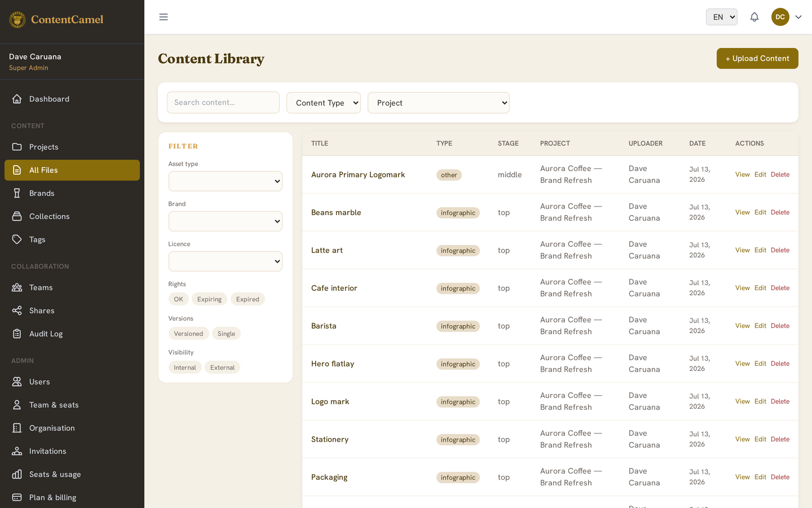Open the Packaging title

point(329,477)
